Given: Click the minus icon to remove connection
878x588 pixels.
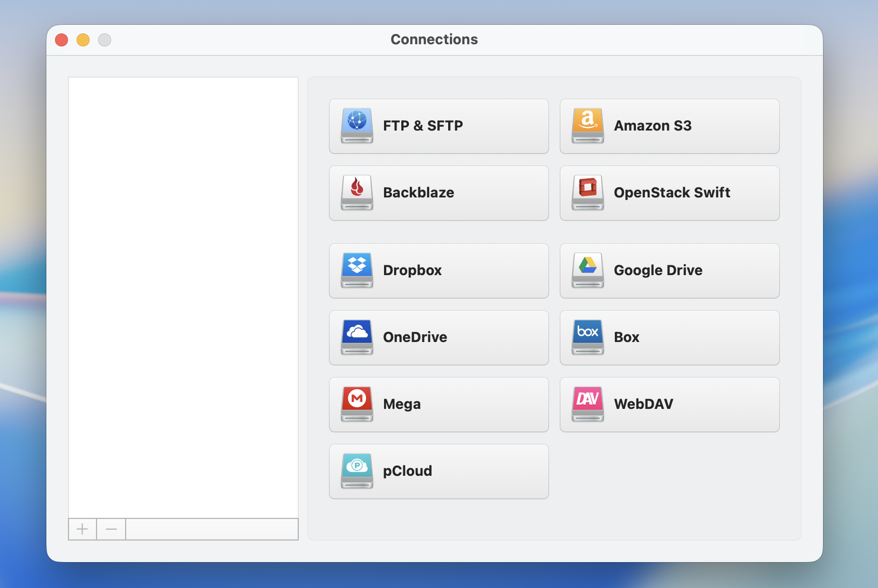Looking at the screenshot, I should [111, 529].
